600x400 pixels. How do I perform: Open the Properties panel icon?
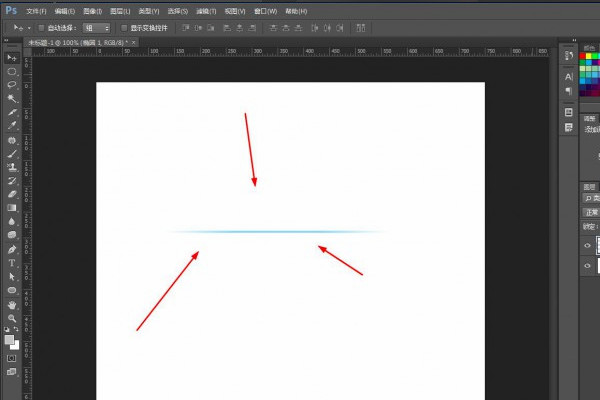tap(569, 112)
